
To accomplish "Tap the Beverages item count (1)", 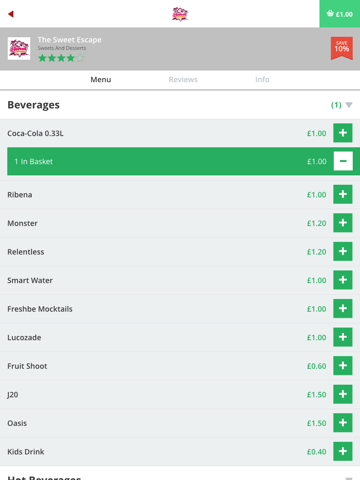I will (x=336, y=105).
